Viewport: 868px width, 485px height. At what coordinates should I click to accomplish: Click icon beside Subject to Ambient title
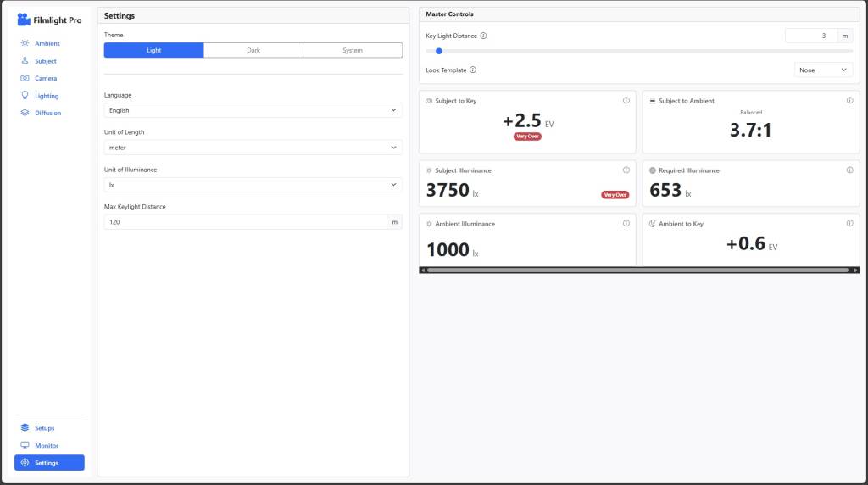(653, 101)
